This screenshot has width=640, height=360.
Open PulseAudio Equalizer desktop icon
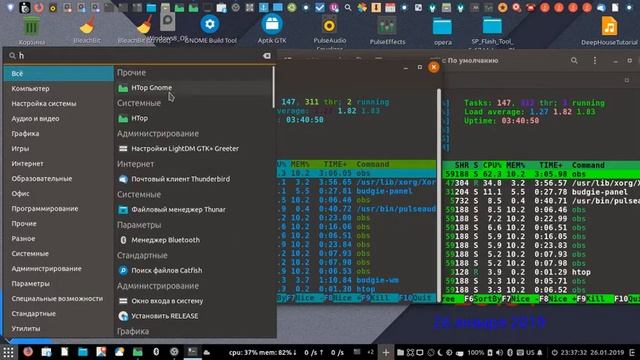click(x=329, y=32)
